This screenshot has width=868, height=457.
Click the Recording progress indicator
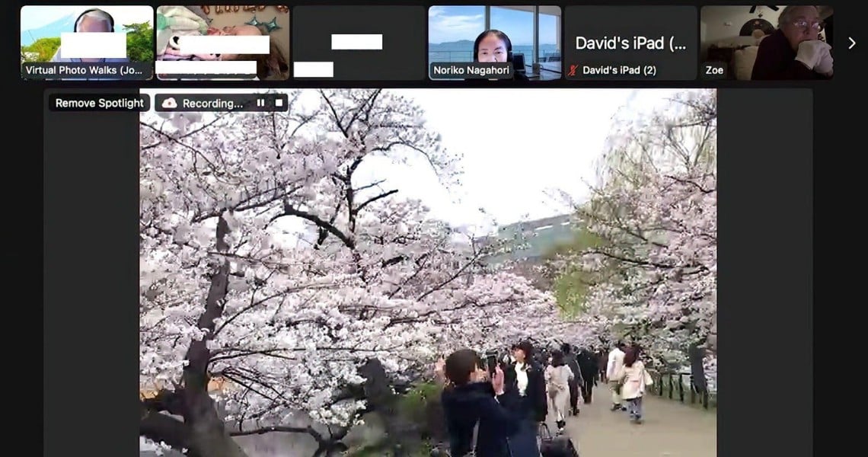tap(213, 102)
